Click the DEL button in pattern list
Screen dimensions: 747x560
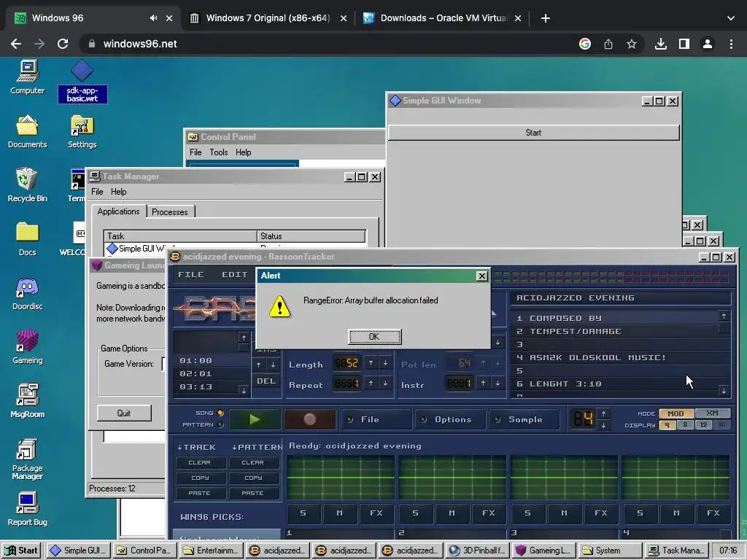tap(266, 381)
